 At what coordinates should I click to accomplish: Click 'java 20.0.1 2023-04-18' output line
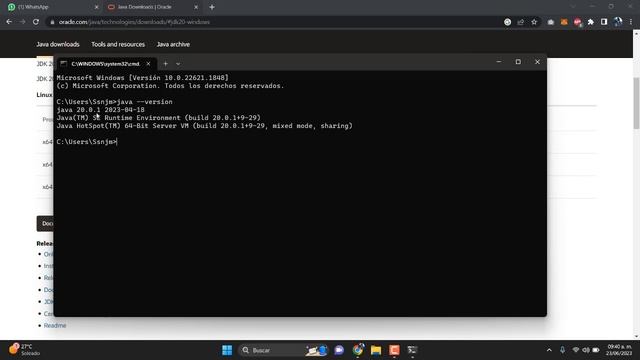[x=100, y=110]
